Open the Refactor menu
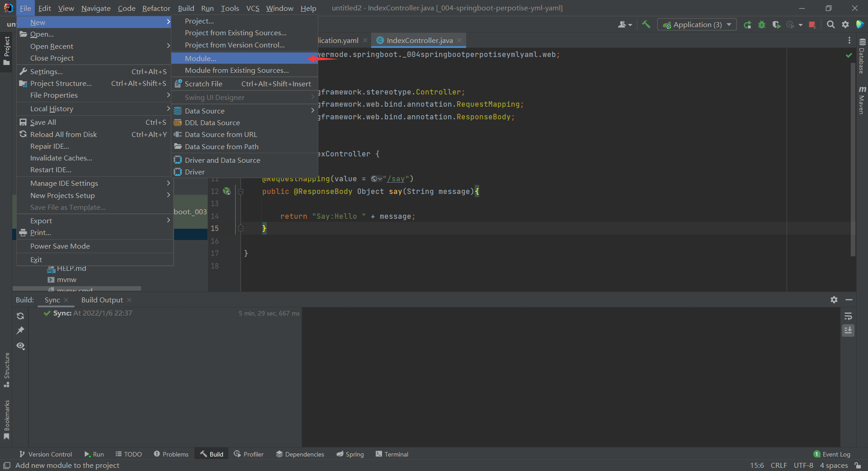 156,8
